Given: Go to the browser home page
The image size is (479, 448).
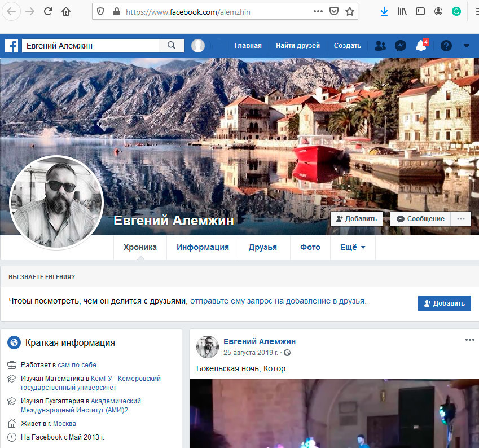Looking at the screenshot, I should coord(66,11).
